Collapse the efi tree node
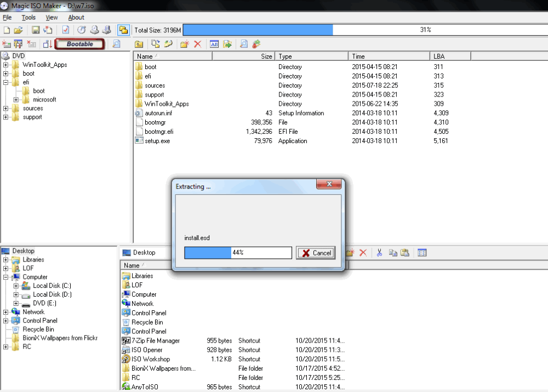548x392 pixels. pyautogui.click(x=5, y=82)
